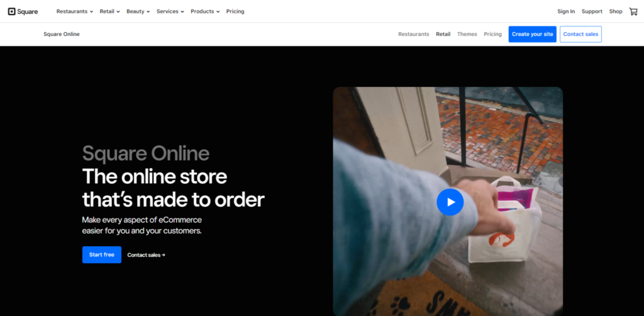644x316 pixels.
Task: Open Pricing in Square Online subnav
Action: [x=492, y=34]
